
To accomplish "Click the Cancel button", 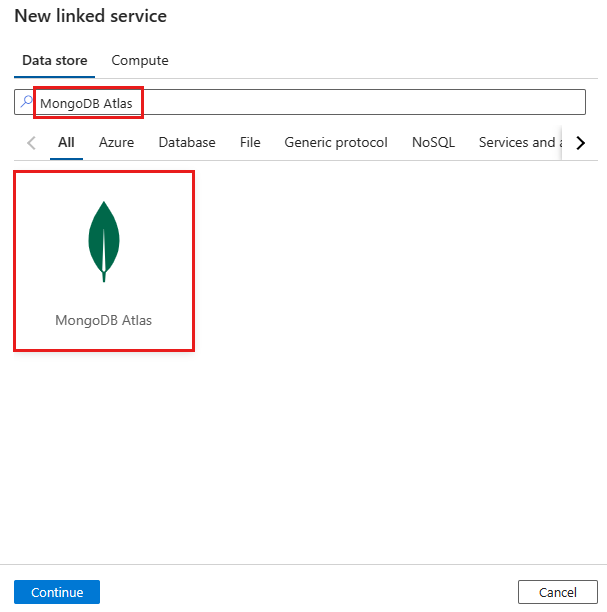I will pos(558,592).
